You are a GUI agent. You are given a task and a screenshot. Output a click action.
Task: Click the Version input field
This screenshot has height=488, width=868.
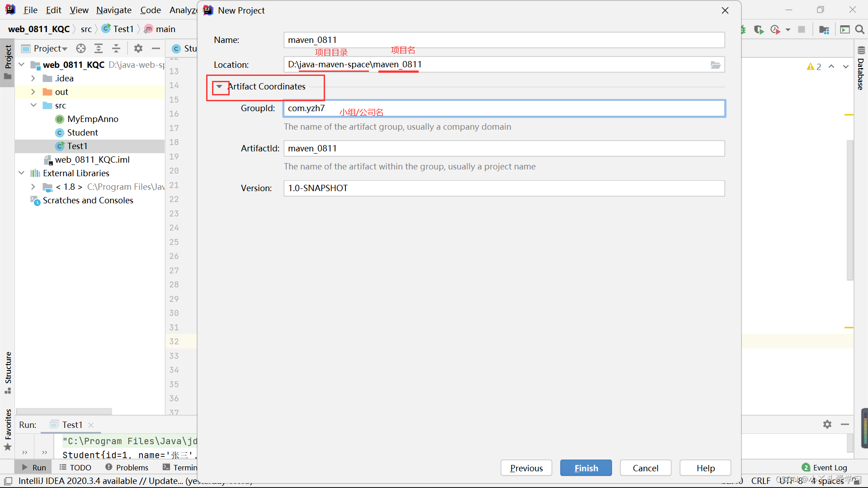tap(504, 188)
